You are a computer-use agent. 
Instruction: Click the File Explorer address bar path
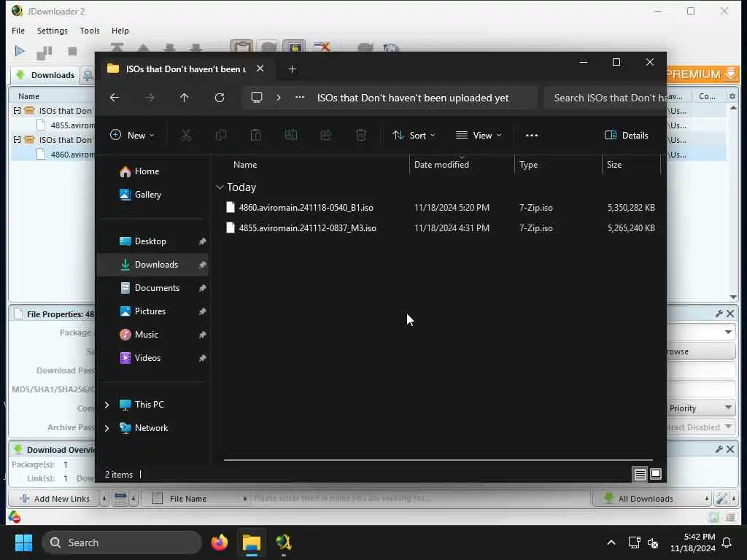[x=413, y=98]
